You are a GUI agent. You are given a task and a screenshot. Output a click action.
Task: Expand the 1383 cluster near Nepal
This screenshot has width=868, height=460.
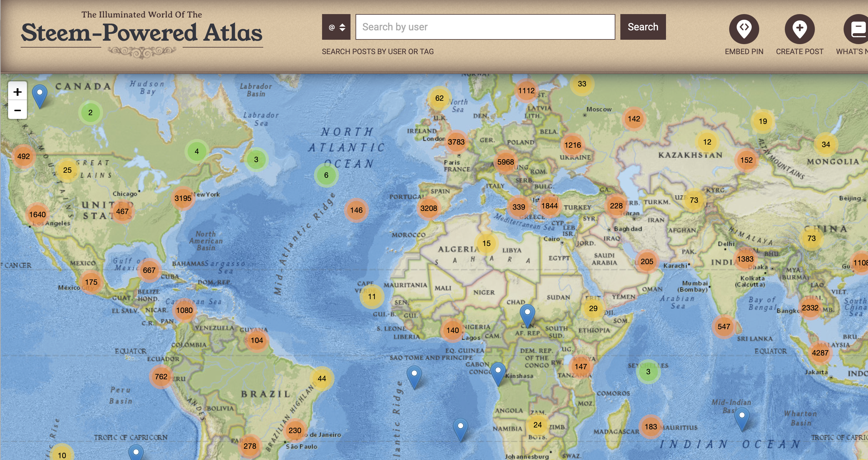point(745,259)
